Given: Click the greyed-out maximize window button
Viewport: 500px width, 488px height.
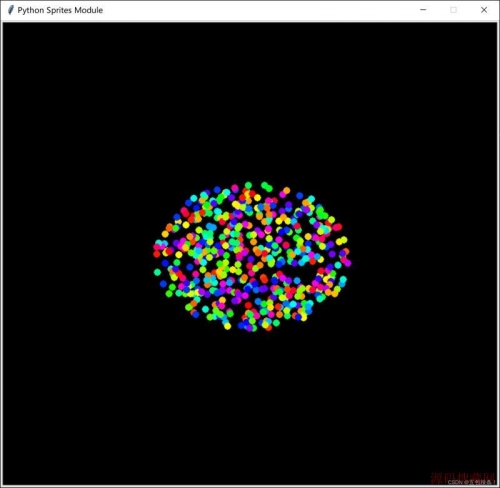Looking at the screenshot, I should pos(453,10).
